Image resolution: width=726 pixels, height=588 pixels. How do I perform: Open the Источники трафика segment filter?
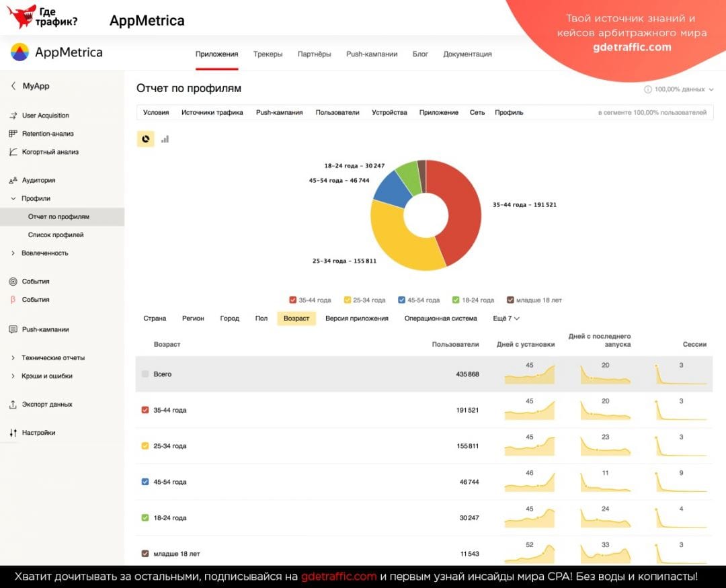212,112
